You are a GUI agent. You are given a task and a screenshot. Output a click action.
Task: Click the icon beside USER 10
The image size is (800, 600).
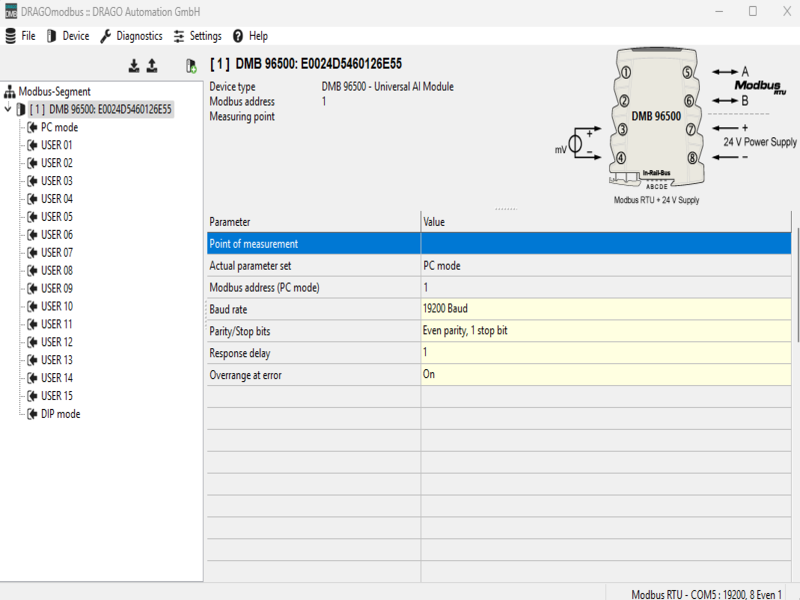point(32,307)
